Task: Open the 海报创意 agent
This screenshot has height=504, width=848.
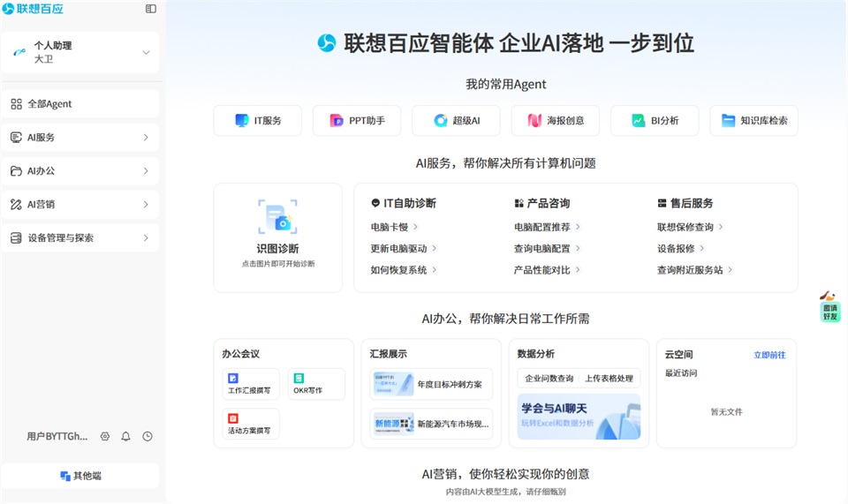Action: tap(556, 120)
